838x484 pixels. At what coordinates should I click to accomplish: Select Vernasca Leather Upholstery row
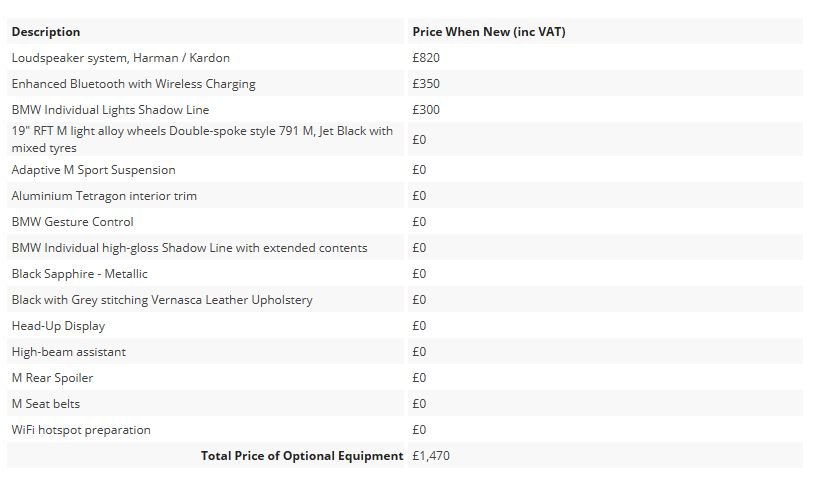coord(405,300)
